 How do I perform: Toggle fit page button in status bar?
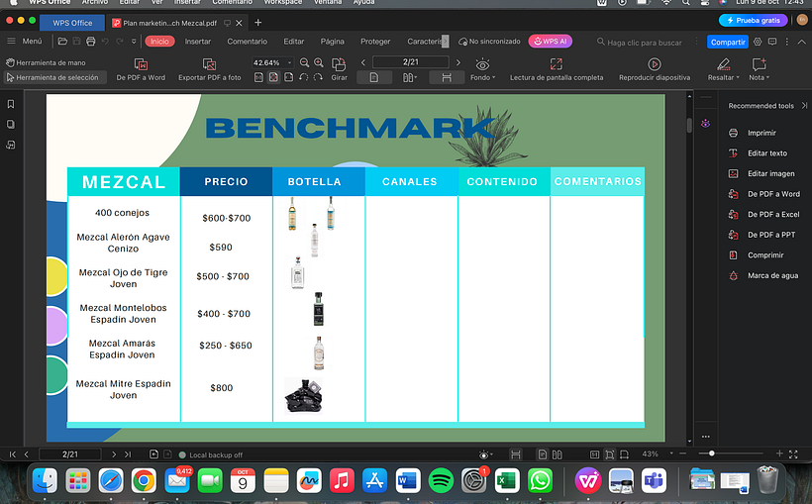610,454
